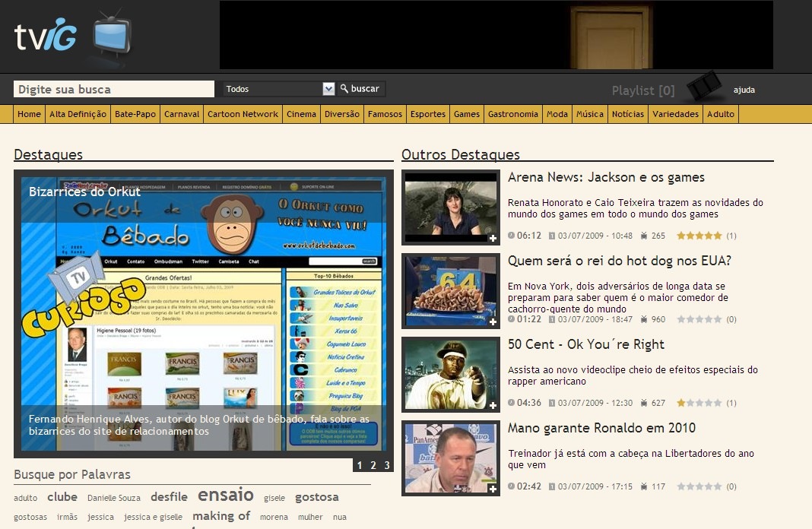Click the blue television icon in header
812x529 pixels.
point(112,34)
